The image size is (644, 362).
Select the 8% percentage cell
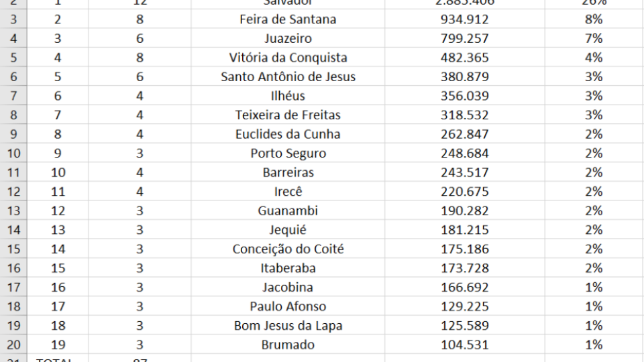click(x=594, y=19)
